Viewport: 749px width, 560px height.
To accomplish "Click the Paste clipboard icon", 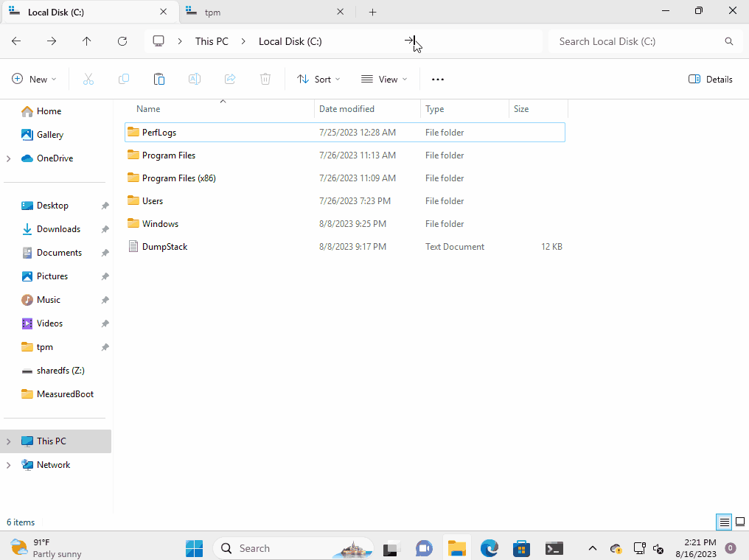I will click(159, 80).
